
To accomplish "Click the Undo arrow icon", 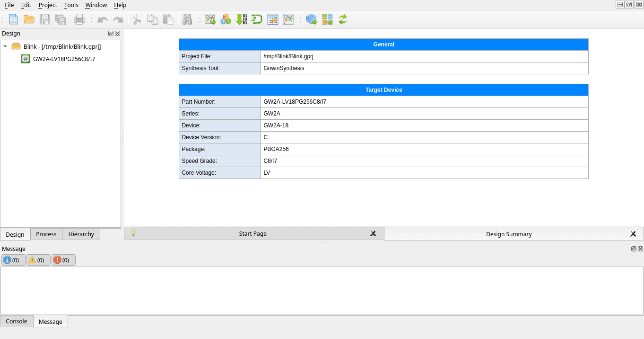I will coord(103,19).
